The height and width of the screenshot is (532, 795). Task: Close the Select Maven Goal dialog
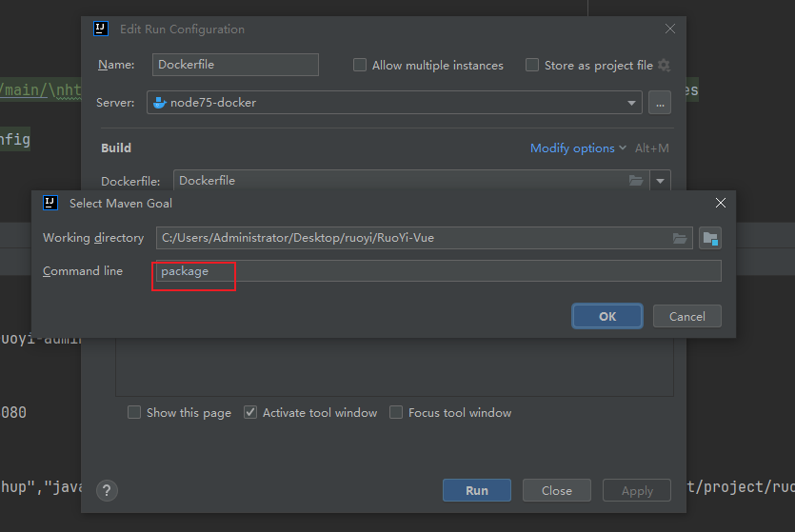(720, 203)
